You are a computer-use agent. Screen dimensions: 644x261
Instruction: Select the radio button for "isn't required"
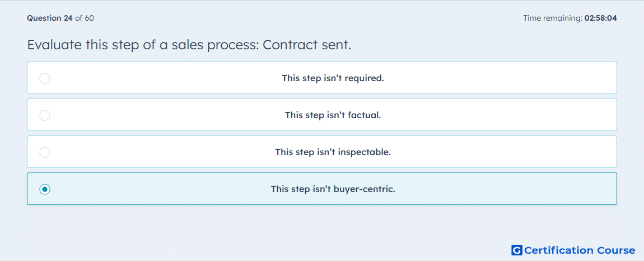(45, 78)
